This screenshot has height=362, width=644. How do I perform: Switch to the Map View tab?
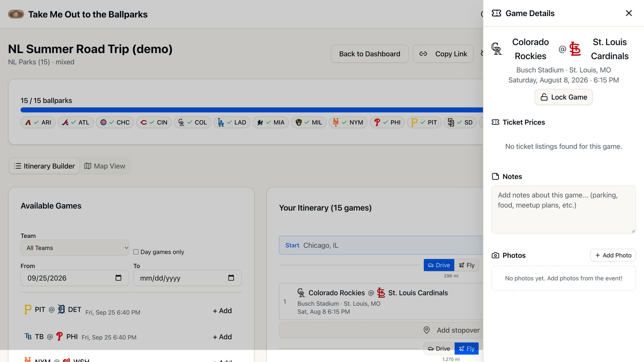click(x=105, y=166)
